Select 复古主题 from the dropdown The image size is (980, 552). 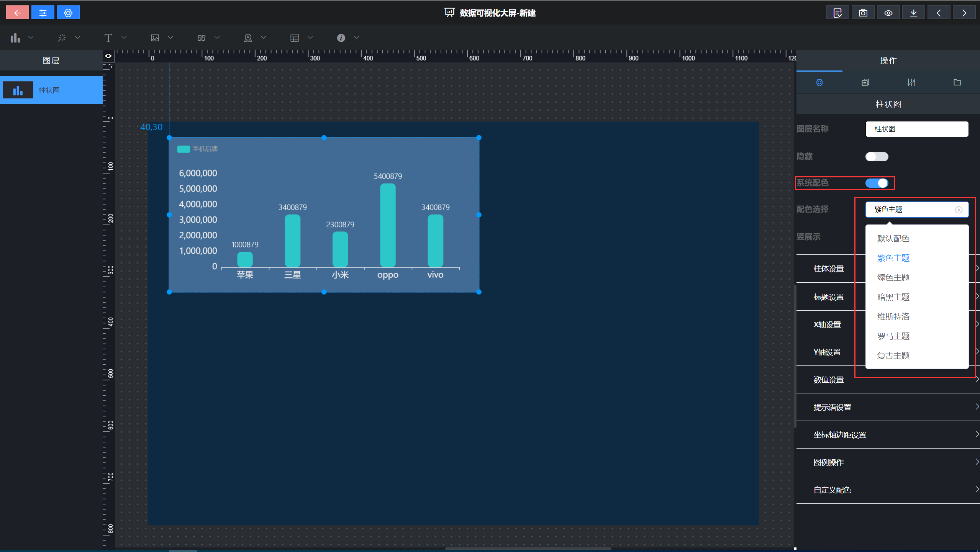[x=917, y=355]
